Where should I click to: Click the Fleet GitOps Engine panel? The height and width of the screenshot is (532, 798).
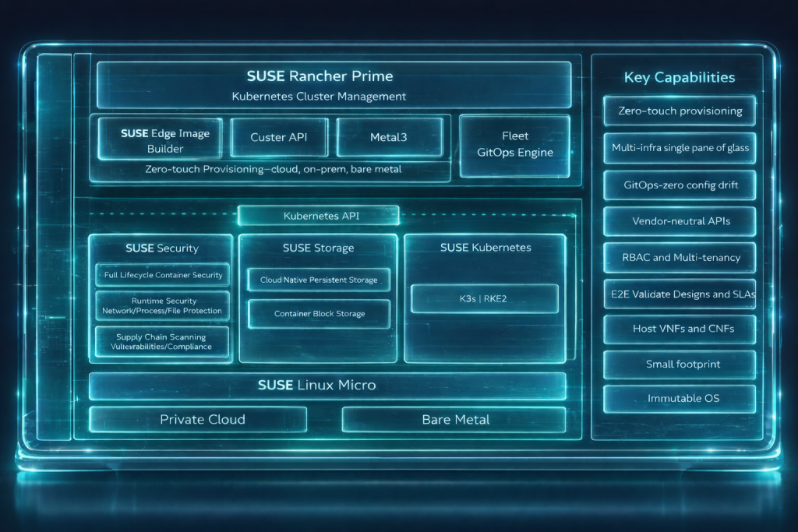[514, 143]
